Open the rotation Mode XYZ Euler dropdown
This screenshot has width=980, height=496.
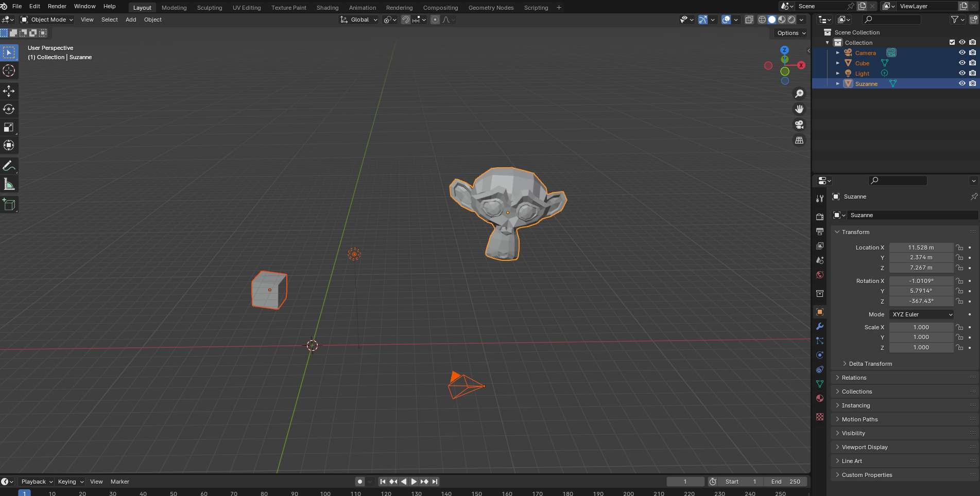pyautogui.click(x=922, y=314)
